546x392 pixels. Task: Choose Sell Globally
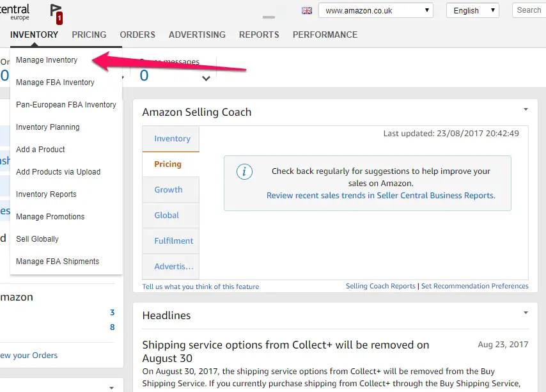point(37,239)
